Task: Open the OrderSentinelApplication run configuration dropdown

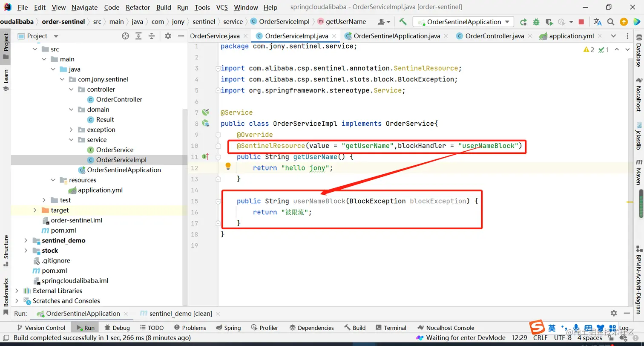Action: 463,22
